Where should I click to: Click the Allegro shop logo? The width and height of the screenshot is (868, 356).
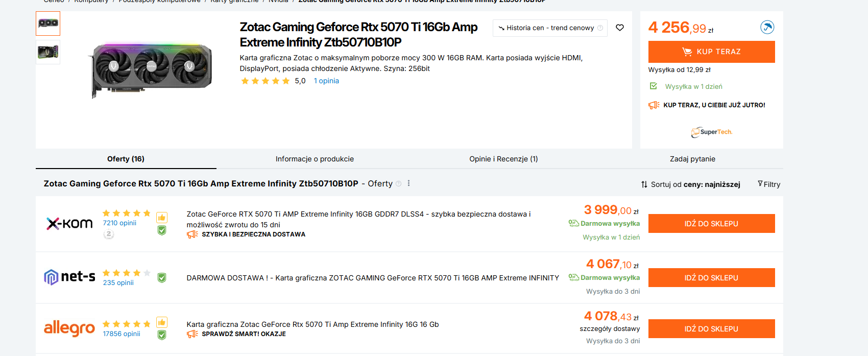69,328
